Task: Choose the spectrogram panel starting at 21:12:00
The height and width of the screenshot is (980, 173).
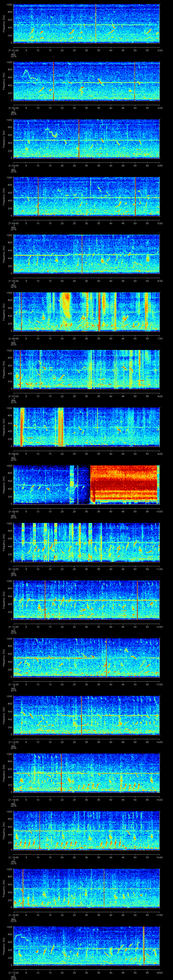Action: 86,657
